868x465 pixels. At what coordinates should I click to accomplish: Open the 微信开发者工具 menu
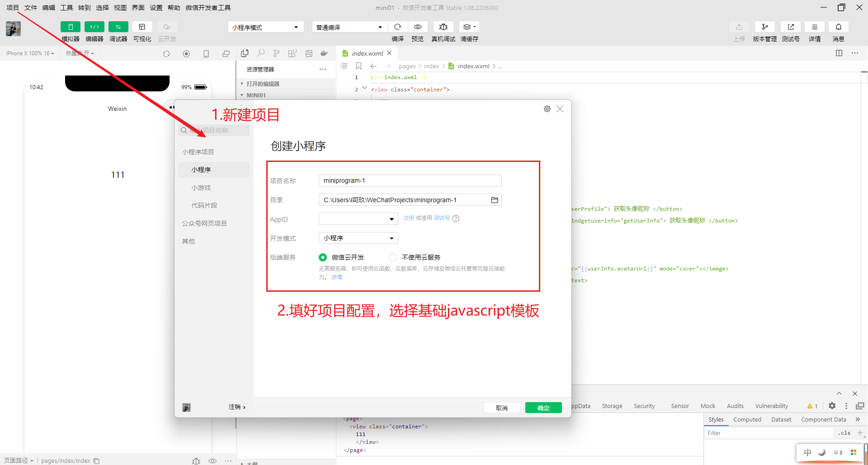click(208, 8)
